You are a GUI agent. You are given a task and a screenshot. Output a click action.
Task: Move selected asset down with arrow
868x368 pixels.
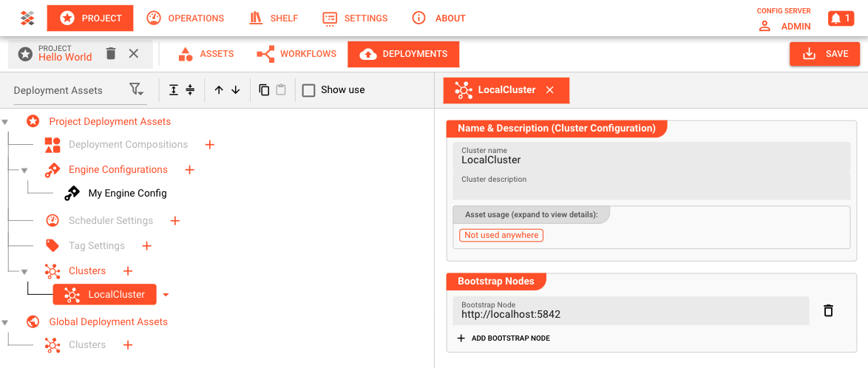[236, 89]
